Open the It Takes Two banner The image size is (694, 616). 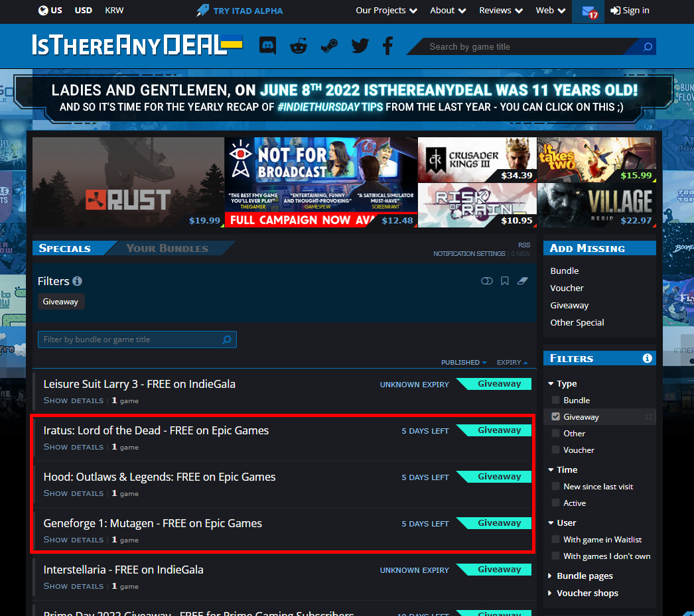tap(596, 160)
